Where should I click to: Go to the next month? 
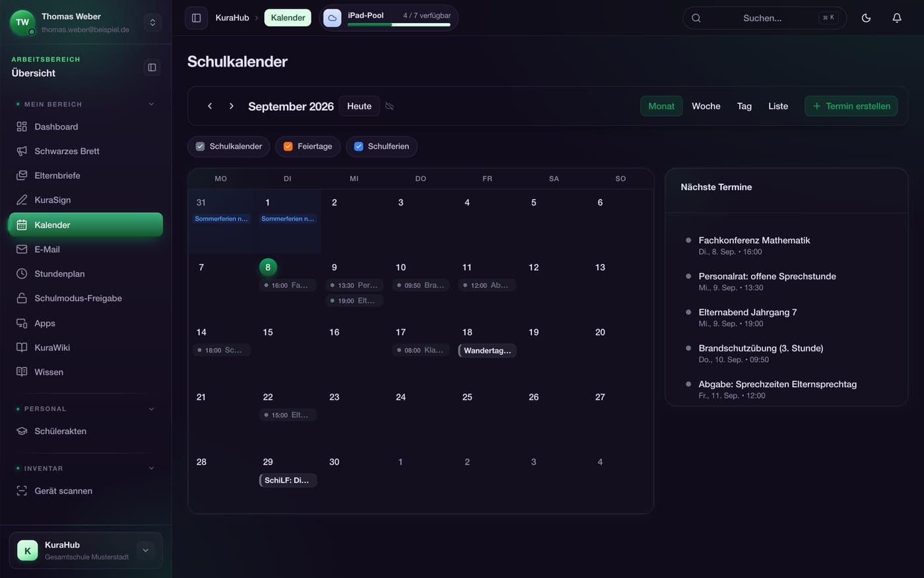(x=232, y=106)
